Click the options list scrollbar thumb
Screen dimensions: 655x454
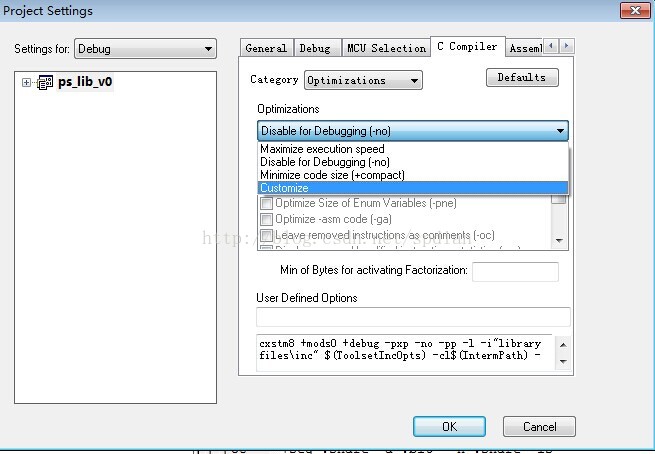[x=559, y=199]
